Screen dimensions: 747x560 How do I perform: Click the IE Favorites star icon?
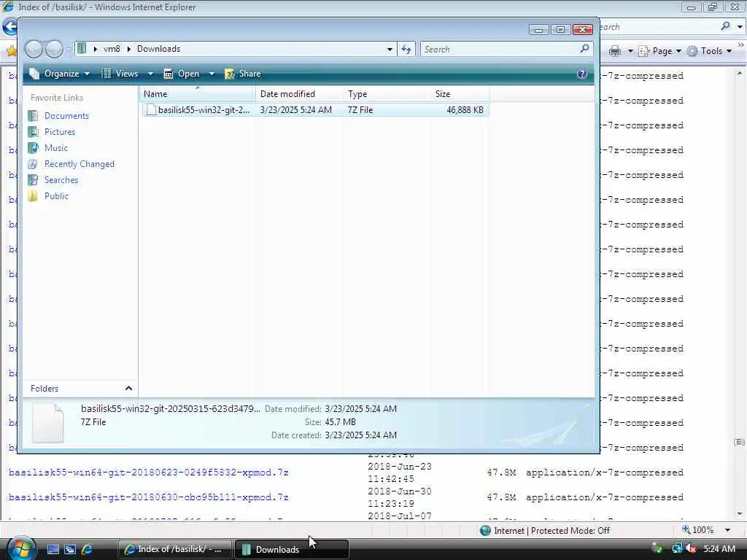pos(10,51)
